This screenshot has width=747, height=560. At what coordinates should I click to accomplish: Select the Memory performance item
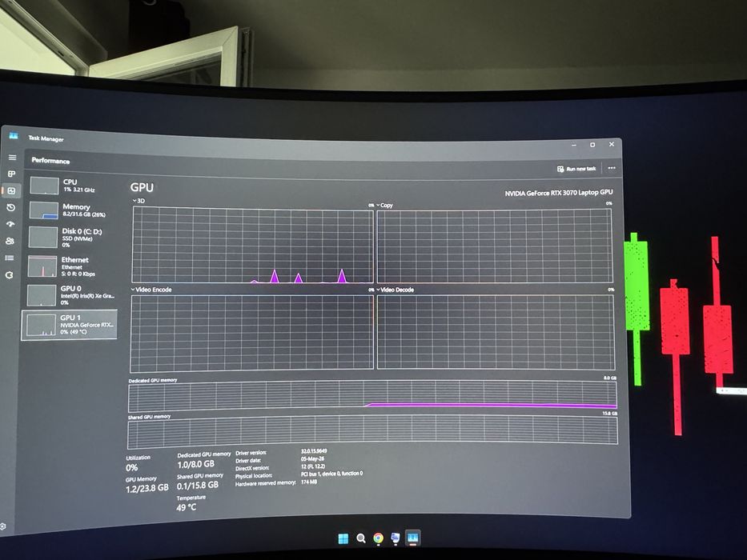(70, 210)
